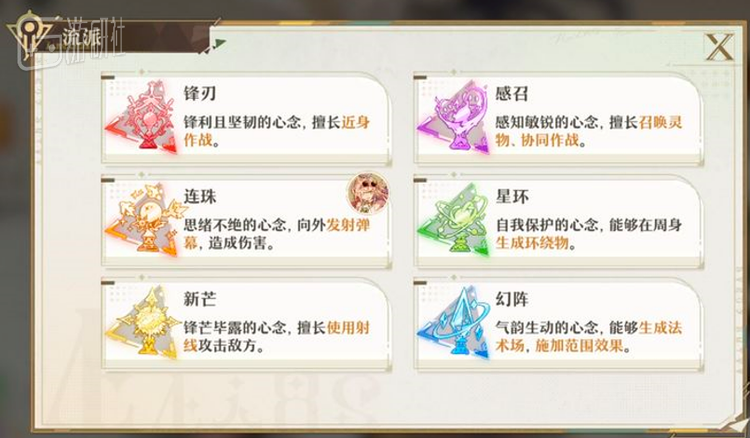Image resolution: width=750 pixels, height=438 pixels.
Task: Click the blue 幻阵 crystal emblem icon
Action: pyautogui.click(x=454, y=323)
